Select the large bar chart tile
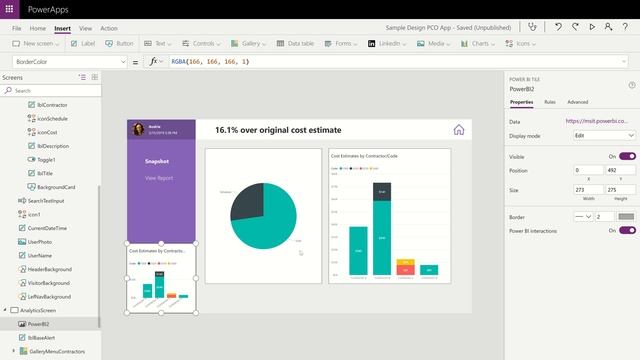 390,216
